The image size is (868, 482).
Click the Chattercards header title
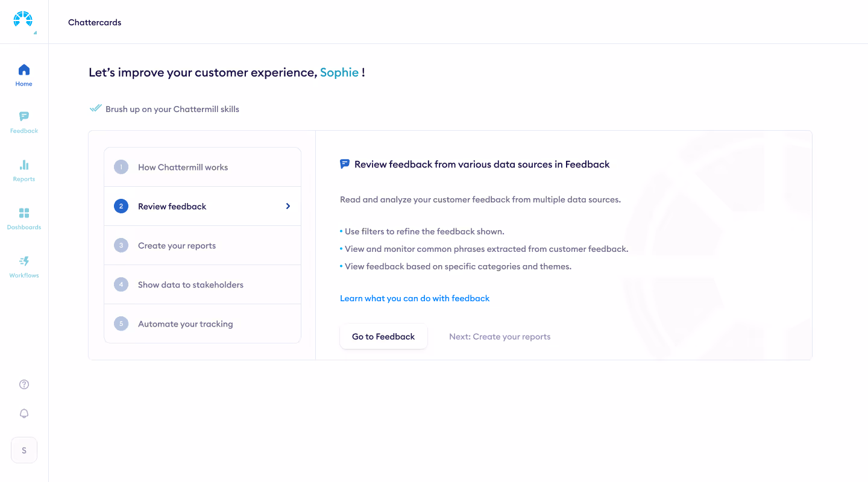[x=95, y=22]
